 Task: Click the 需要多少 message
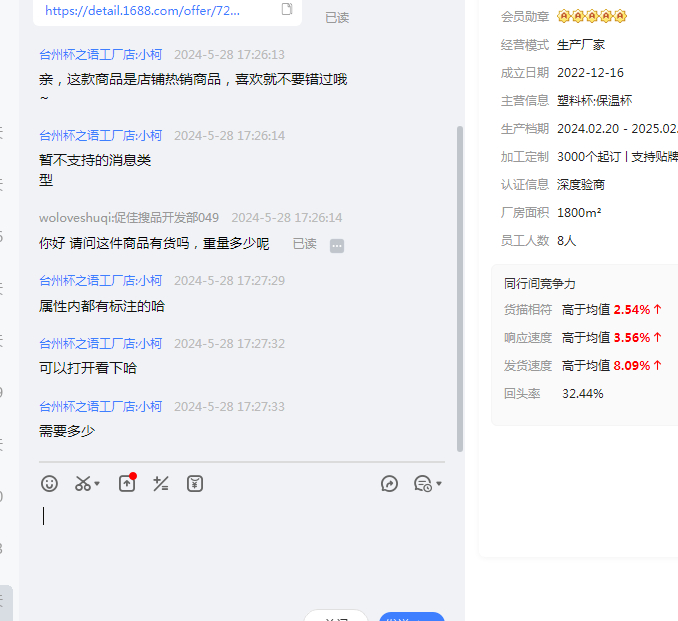(x=67, y=431)
